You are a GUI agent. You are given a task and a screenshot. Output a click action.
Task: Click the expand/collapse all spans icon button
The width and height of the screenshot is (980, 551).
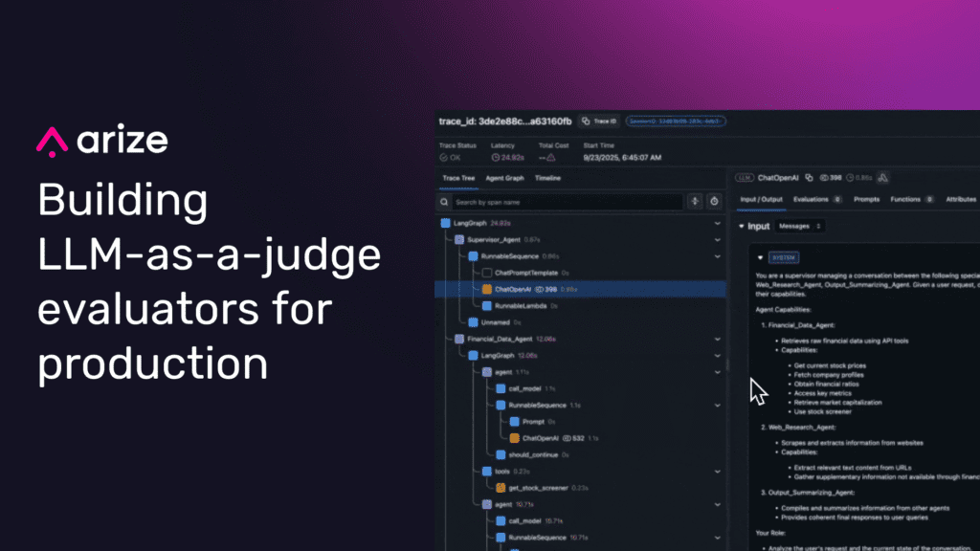click(695, 201)
